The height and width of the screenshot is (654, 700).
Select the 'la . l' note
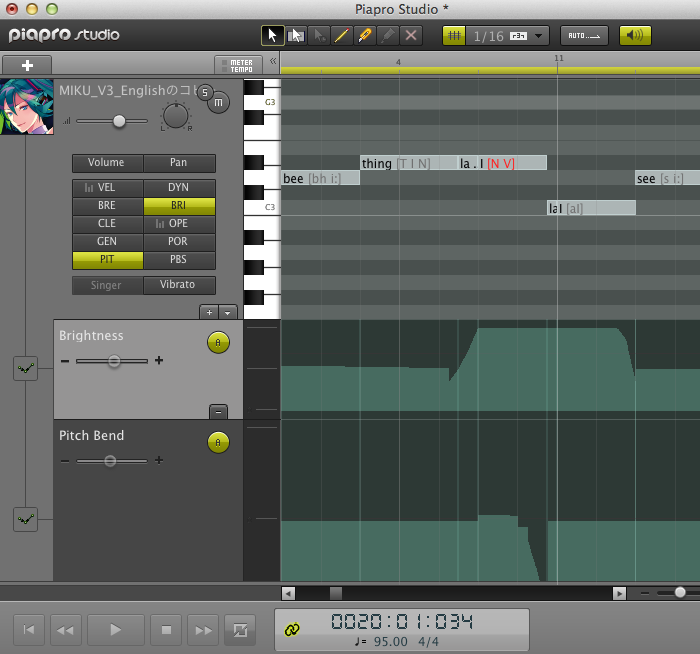click(503, 163)
